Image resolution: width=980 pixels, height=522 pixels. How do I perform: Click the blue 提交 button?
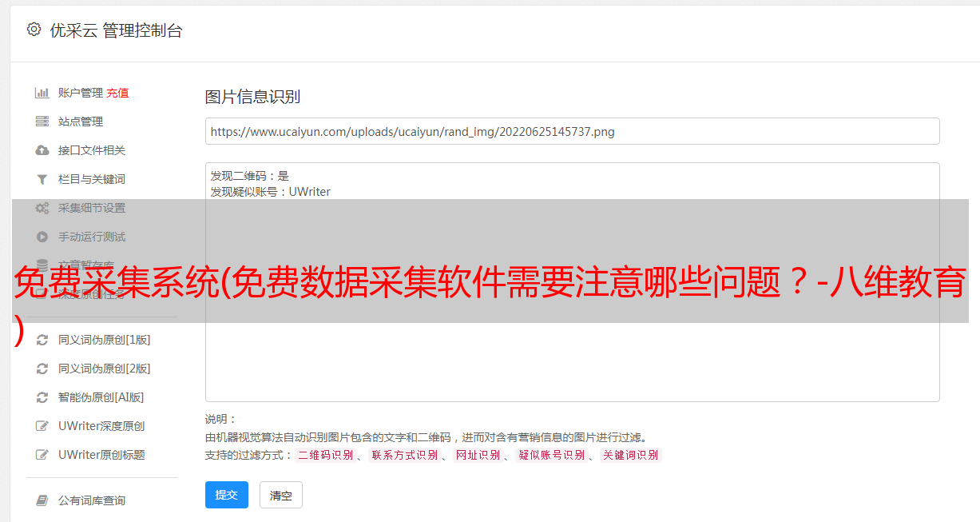click(x=227, y=495)
